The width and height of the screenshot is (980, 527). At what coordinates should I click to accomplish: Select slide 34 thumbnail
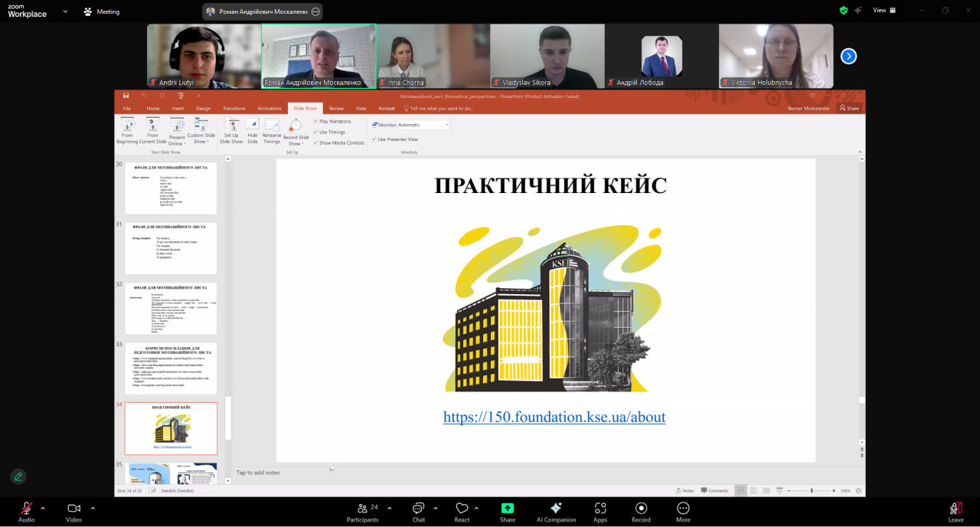click(171, 429)
